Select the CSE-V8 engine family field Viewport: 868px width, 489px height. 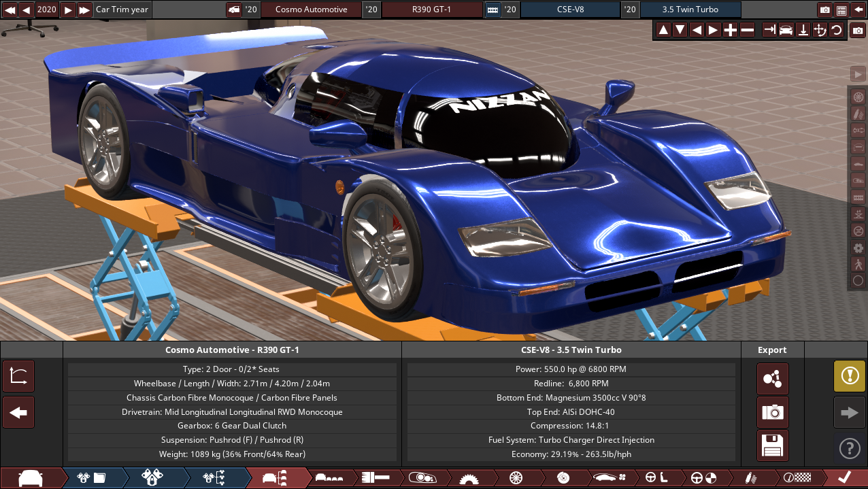pyautogui.click(x=570, y=10)
